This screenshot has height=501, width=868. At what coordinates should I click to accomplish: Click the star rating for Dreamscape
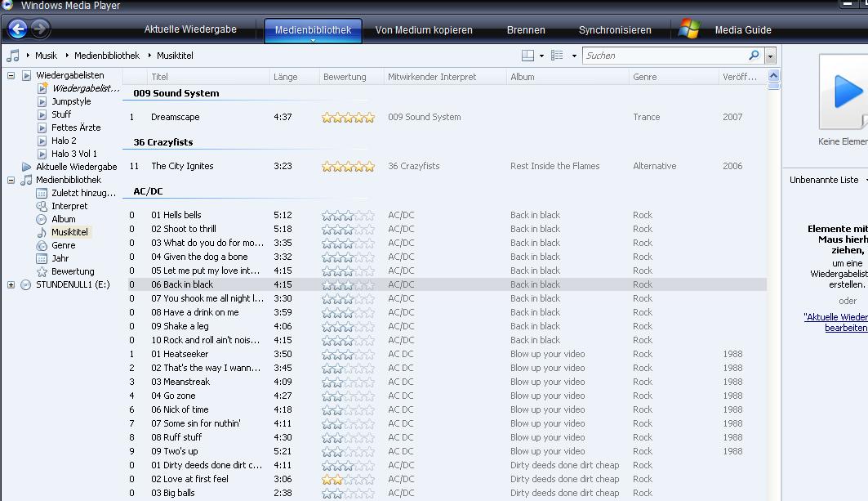(348, 118)
